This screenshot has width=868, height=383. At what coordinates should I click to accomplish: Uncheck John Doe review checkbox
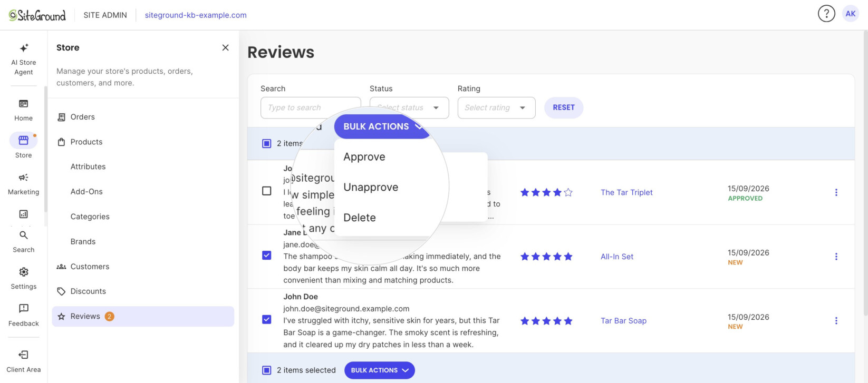[267, 319]
